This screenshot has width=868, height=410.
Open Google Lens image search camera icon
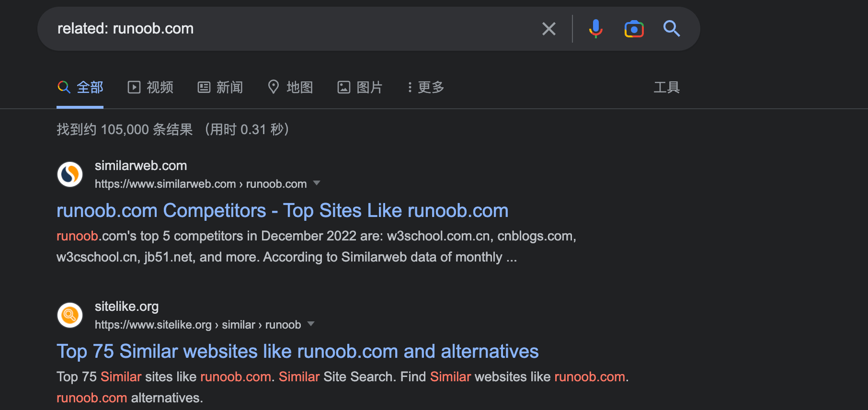pyautogui.click(x=634, y=29)
